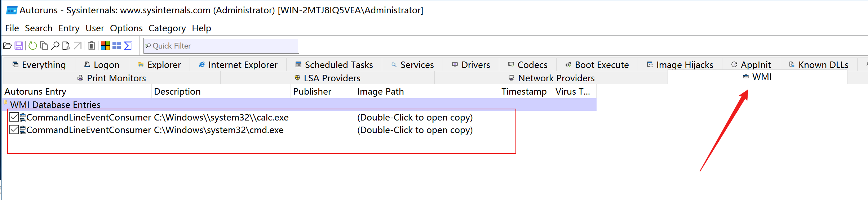Select the WMI Database Entries group row
Image resolution: width=868 pixels, height=200 pixels.
point(55,105)
